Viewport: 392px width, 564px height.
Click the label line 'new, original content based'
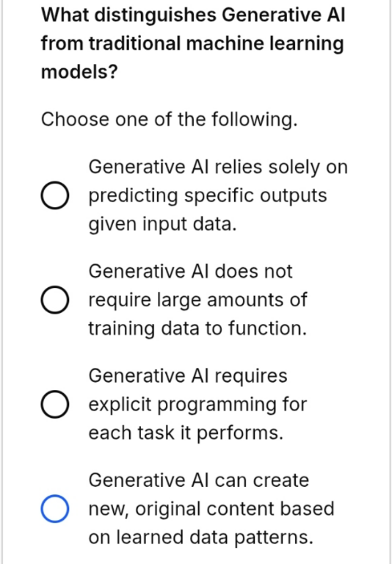click(x=211, y=509)
